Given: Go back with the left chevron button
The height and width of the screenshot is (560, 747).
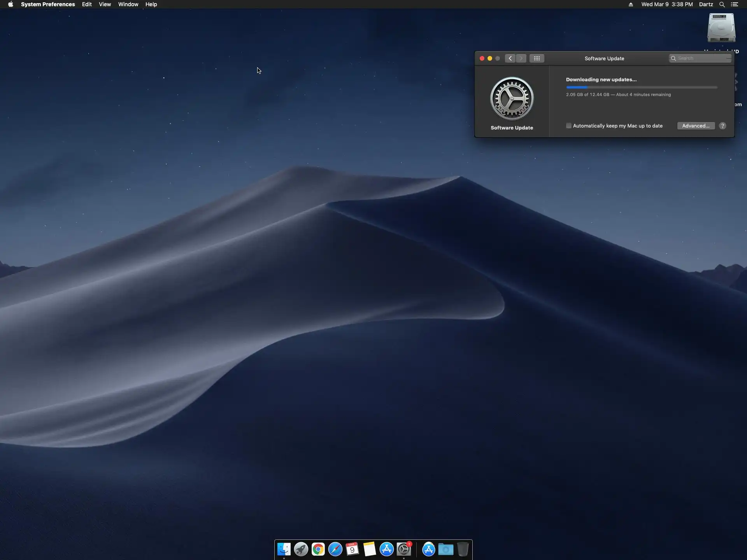Looking at the screenshot, I should [x=510, y=58].
